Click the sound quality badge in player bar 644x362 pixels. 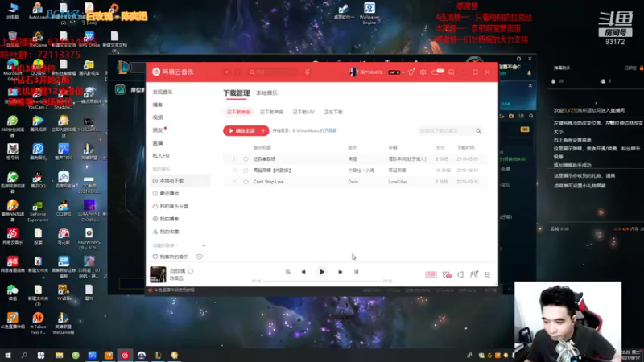(x=431, y=274)
